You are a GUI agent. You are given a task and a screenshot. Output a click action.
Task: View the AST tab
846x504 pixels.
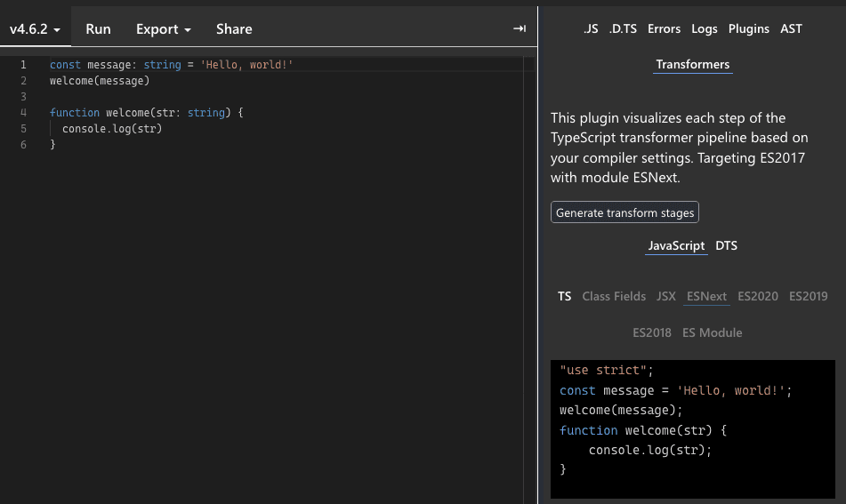(x=791, y=28)
